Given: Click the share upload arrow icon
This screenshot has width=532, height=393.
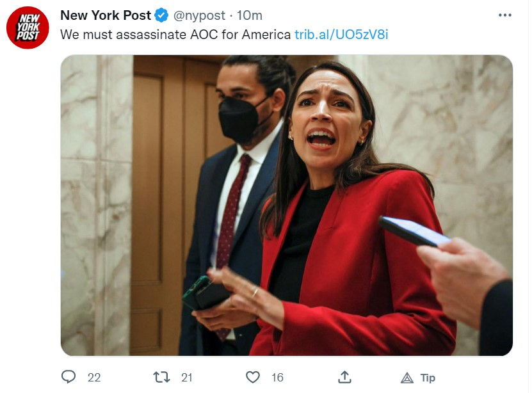Looking at the screenshot, I should (344, 377).
